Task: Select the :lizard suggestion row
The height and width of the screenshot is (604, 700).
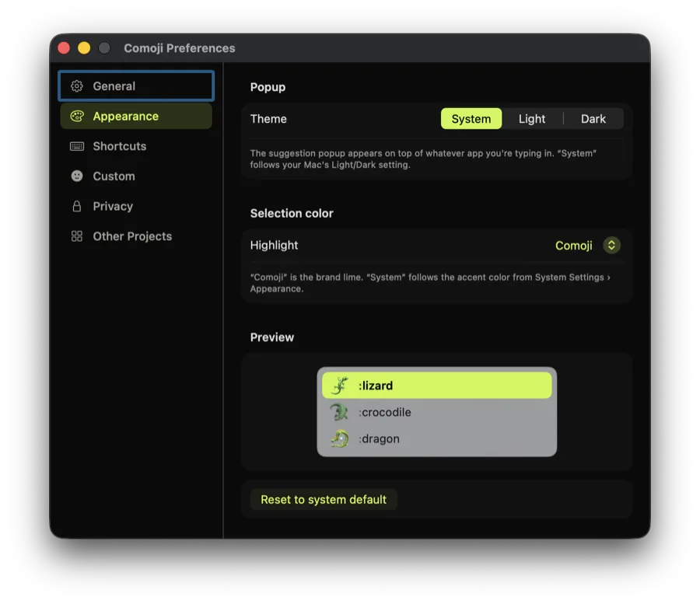Action: (436, 386)
